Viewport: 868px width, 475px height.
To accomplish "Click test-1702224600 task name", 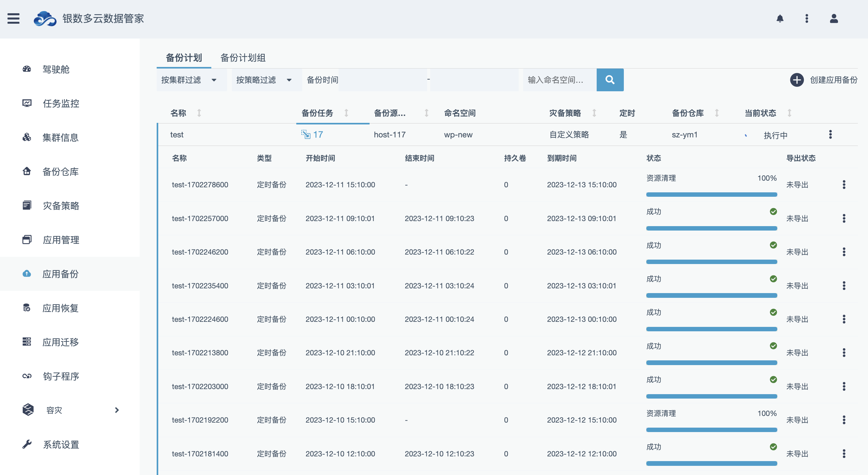I will tap(200, 319).
